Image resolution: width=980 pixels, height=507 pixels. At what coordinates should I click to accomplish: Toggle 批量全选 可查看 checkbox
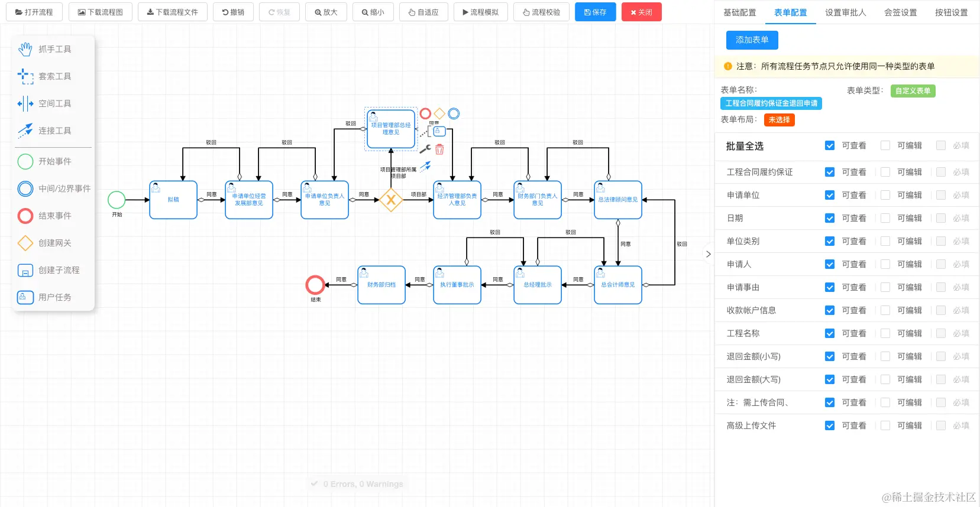pyautogui.click(x=830, y=145)
